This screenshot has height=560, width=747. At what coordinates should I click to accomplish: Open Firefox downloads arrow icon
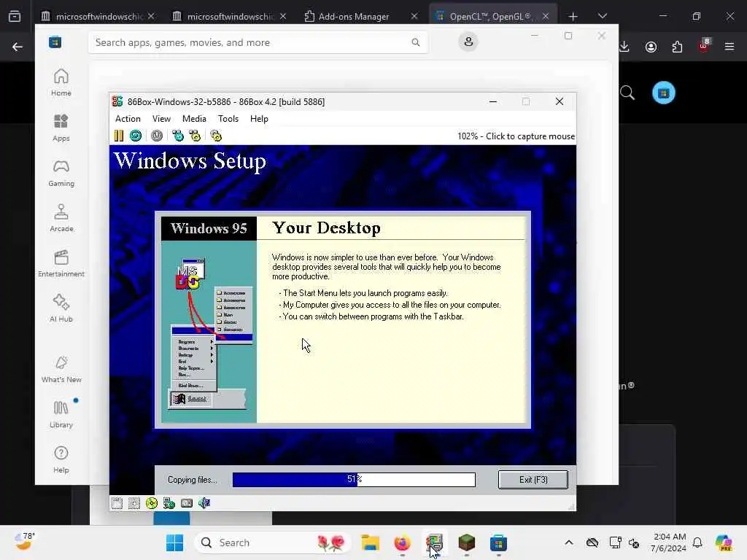(624, 47)
